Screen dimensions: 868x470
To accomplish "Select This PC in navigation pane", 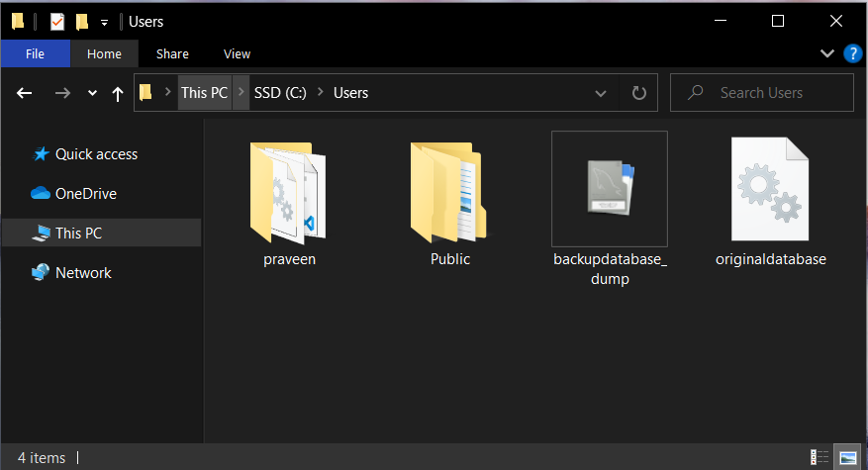I will tap(101, 233).
